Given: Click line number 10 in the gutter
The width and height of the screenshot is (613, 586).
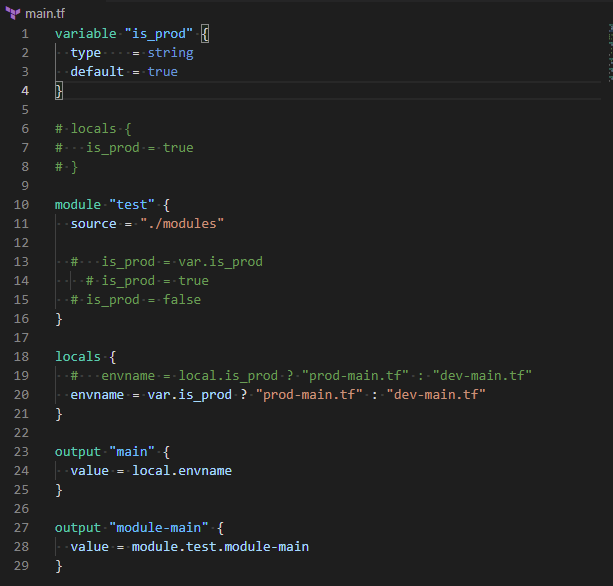Looking at the screenshot, I should [x=21, y=205].
